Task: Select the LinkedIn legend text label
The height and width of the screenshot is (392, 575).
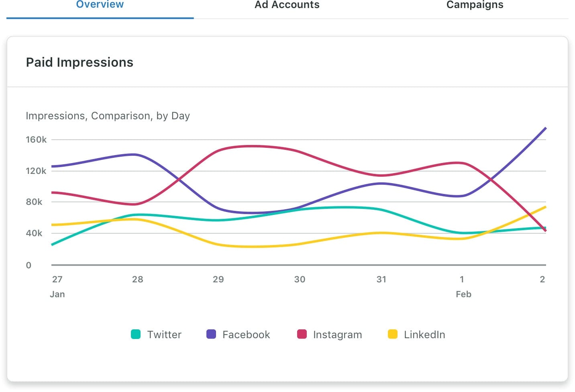Action: click(x=424, y=335)
